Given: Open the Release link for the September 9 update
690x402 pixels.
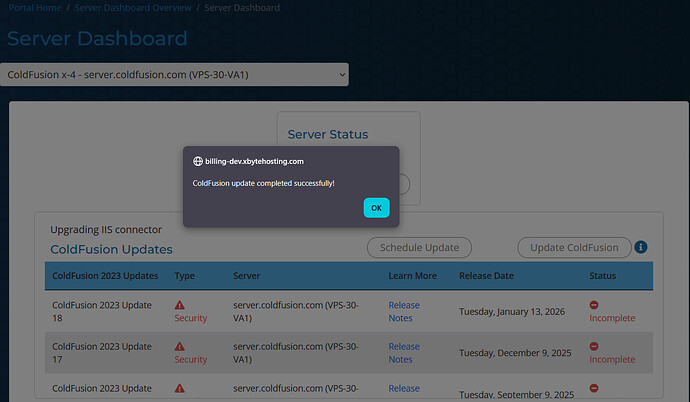Looking at the screenshot, I should (x=403, y=389).
